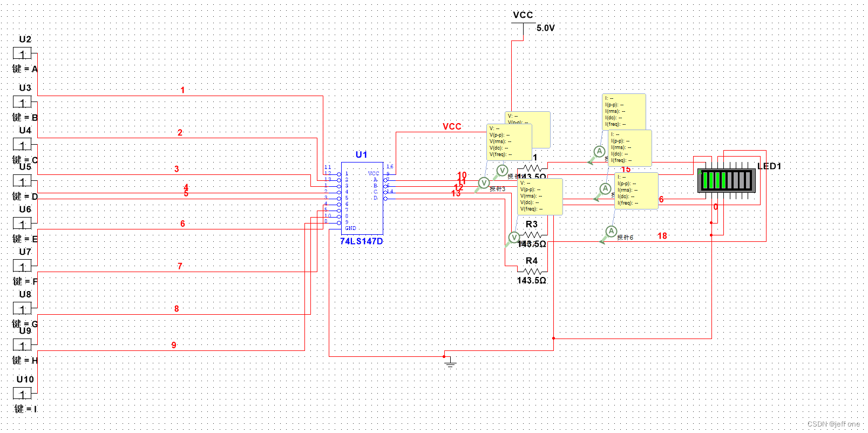Select the LED1 bar graph display
This screenshot has height=433, width=868.
(x=726, y=180)
